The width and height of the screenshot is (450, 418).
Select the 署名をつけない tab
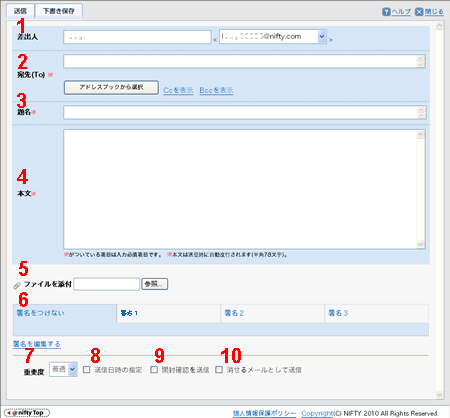(x=65, y=313)
